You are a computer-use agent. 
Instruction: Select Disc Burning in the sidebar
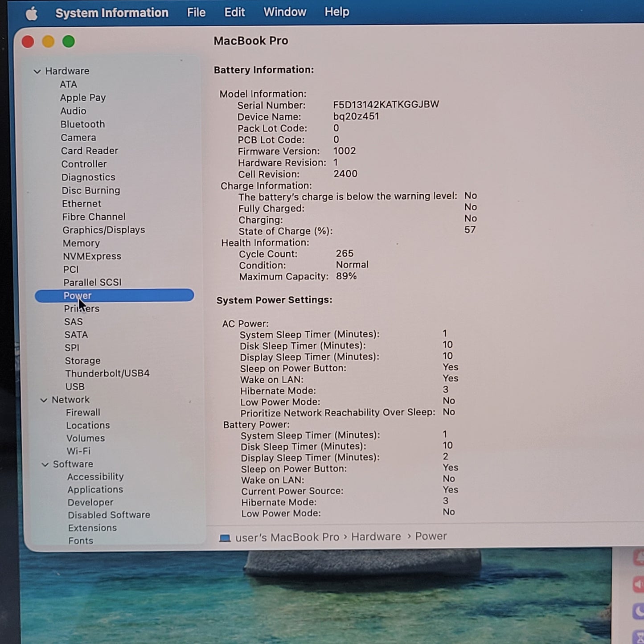point(91,191)
